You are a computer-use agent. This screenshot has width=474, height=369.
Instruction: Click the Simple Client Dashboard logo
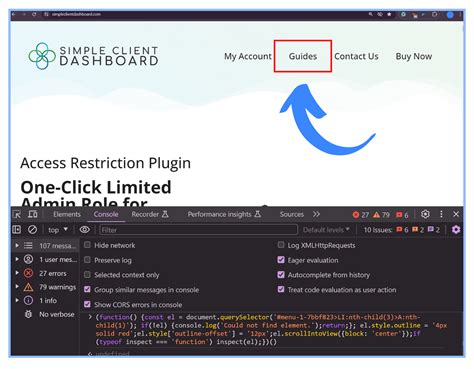tap(93, 56)
